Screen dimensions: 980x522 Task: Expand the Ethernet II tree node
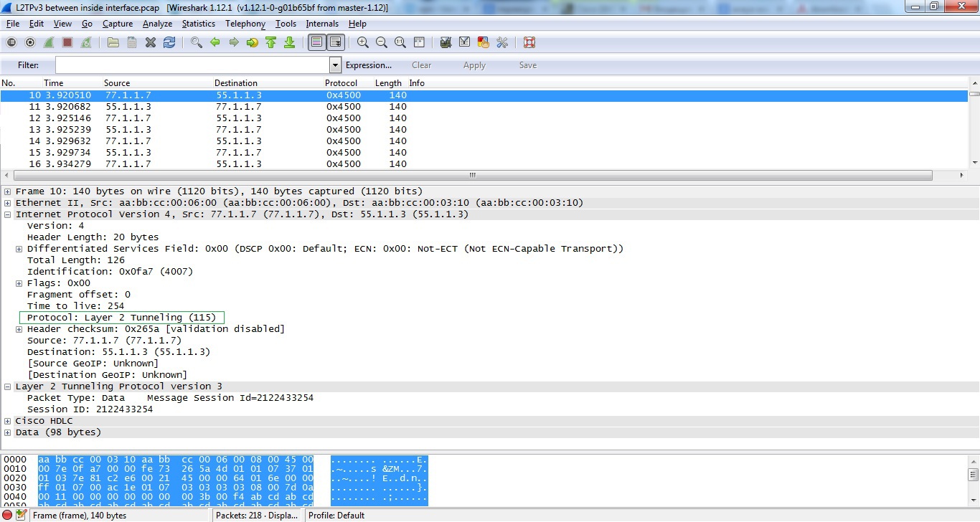pyautogui.click(x=8, y=203)
